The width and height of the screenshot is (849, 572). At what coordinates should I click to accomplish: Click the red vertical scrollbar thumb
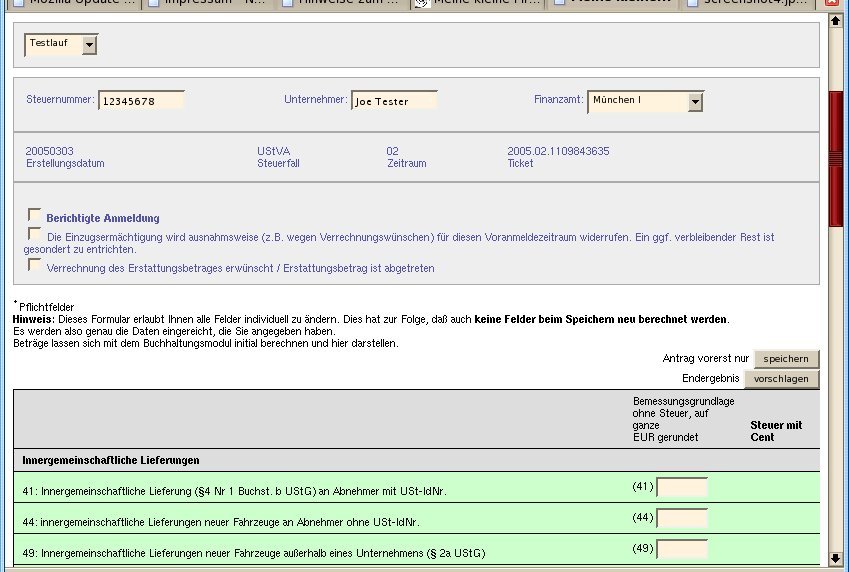tap(835, 159)
